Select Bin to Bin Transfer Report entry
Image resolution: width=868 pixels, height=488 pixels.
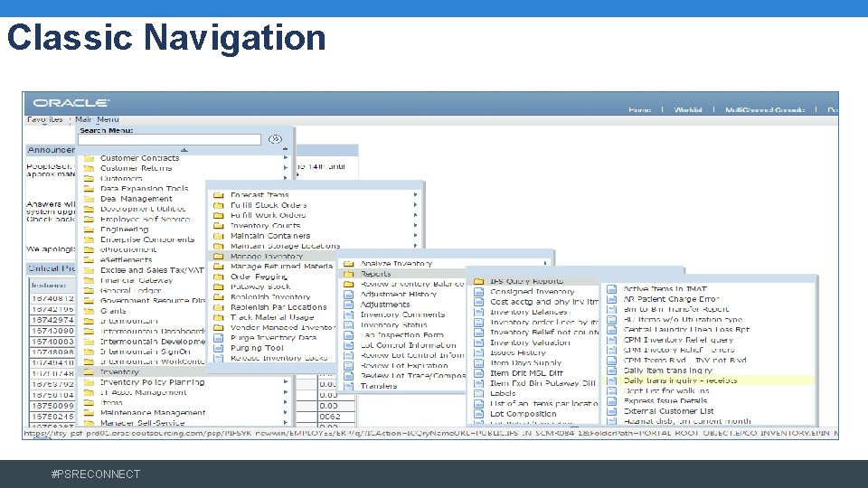click(x=676, y=309)
